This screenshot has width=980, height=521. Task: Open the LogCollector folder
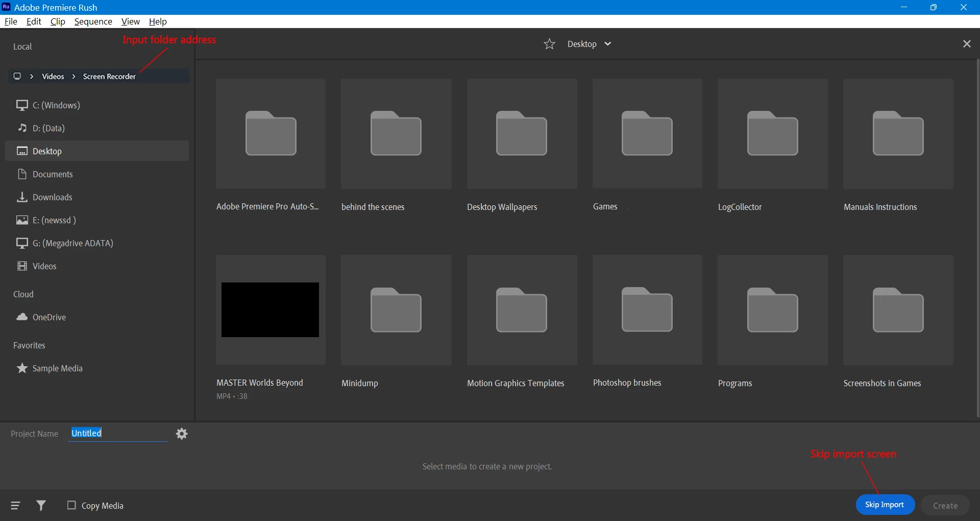pyautogui.click(x=773, y=134)
